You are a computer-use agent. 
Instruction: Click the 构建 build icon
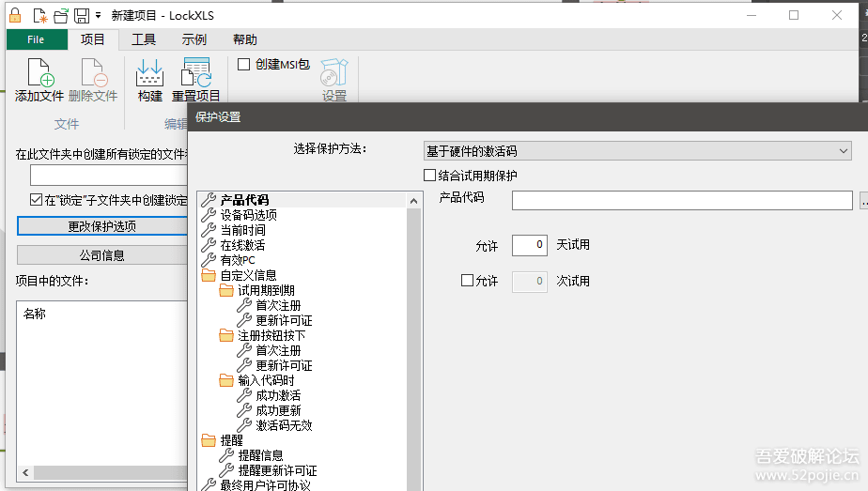point(149,73)
